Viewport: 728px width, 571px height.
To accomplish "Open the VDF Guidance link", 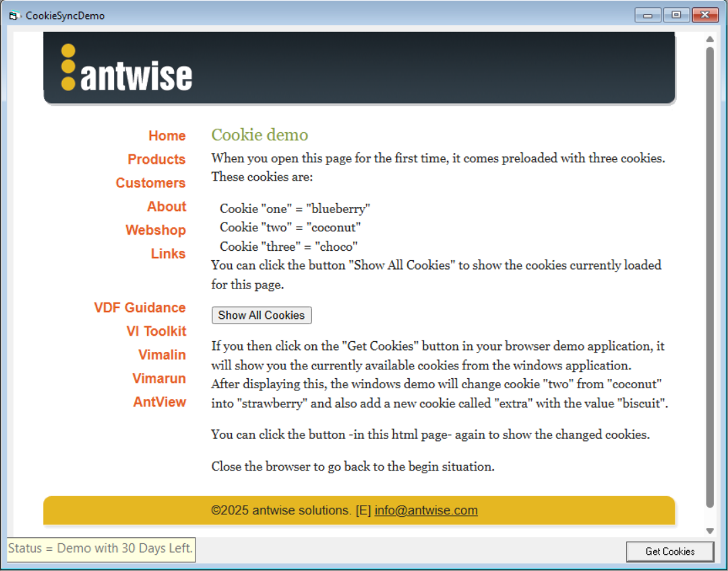I will pyautogui.click(x=140, y=307).
